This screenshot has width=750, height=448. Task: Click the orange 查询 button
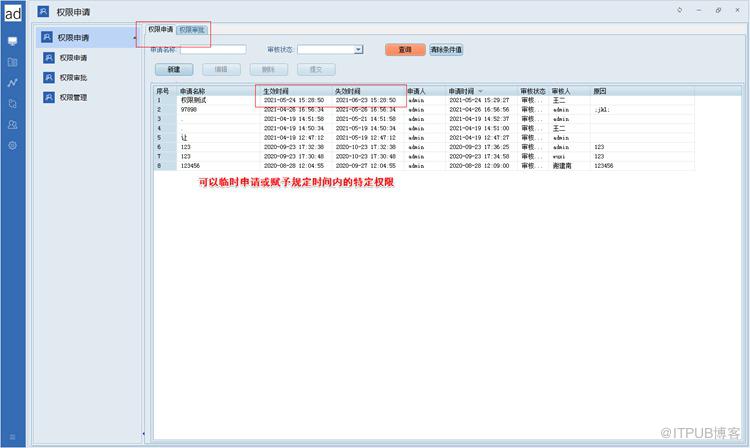click(405, 50)
